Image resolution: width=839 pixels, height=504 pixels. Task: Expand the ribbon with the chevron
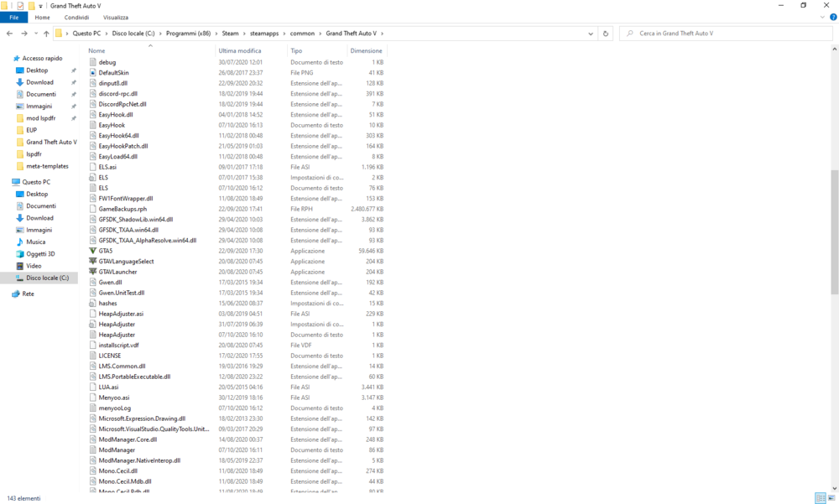click(x=822, y=18)
